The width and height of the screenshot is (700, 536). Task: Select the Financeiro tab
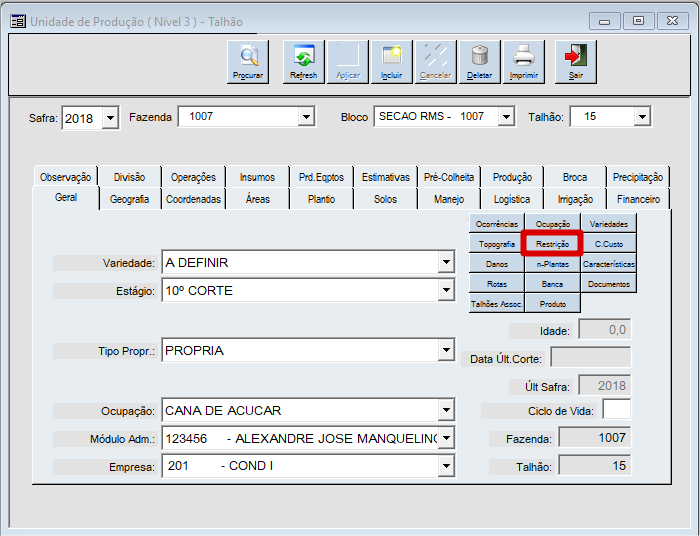click(638, 199)
